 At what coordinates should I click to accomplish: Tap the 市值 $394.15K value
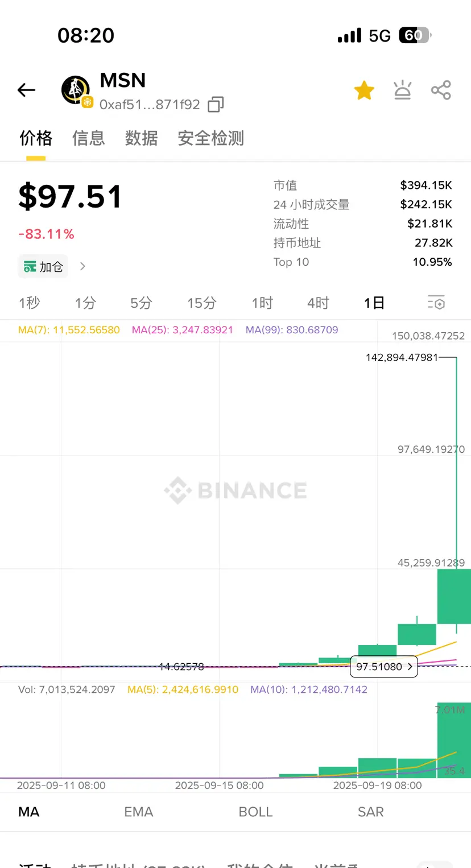(426, 185)
